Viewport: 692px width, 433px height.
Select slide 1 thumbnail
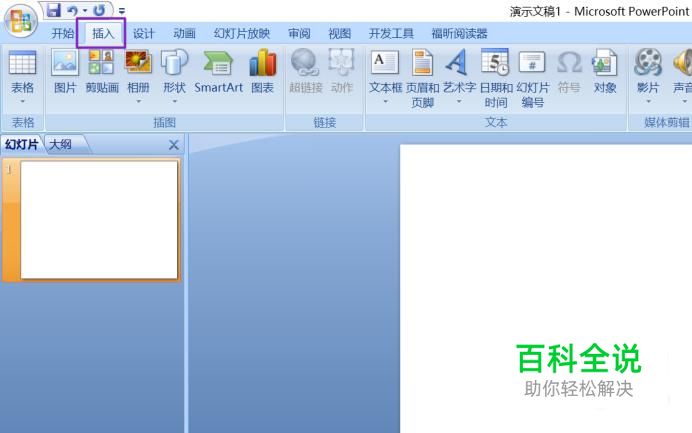point(99,220)
